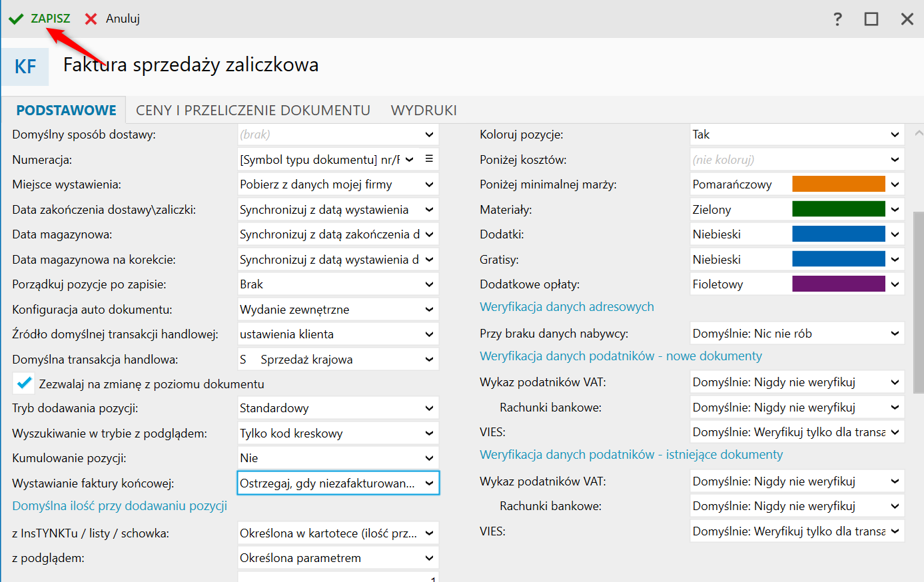This screenshot has height=582, width=924.
Task: Open the Kumulowanie pozycji dropdown
Action: 429,458
